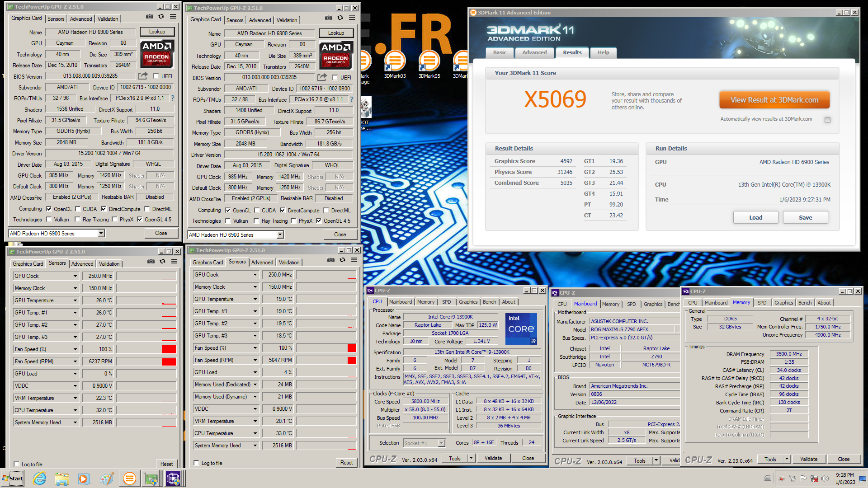Open the hamburger menu in the second GPU-Z Sensors window

click(x=354, y=260)
